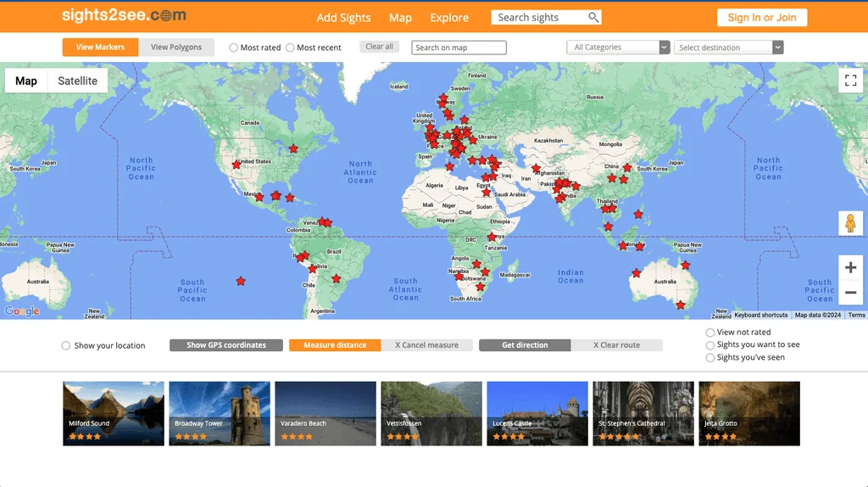The height and width of the screenshot is (487, 868).
Task: Select Sights you want to see
Action: coord(710,345)
